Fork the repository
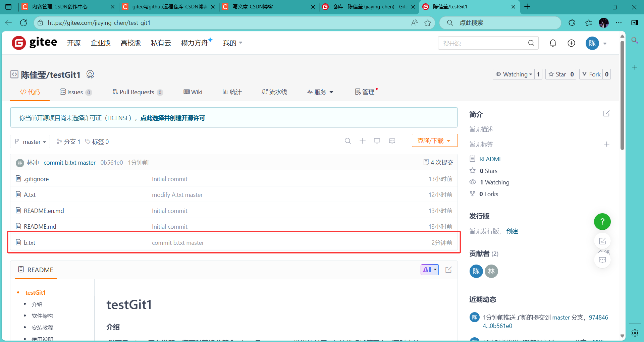644x342 pixels. tap(591, 74)
